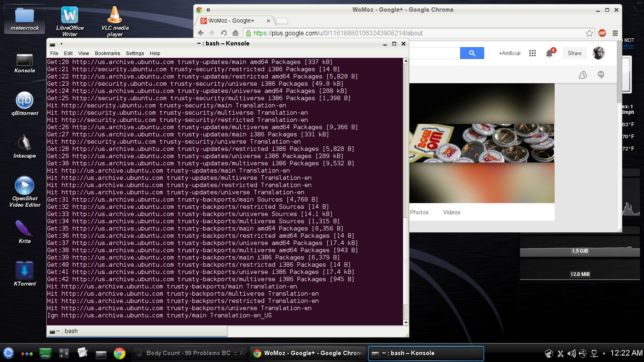Open the text editor launcher in panel

click(x=83, y=353)
